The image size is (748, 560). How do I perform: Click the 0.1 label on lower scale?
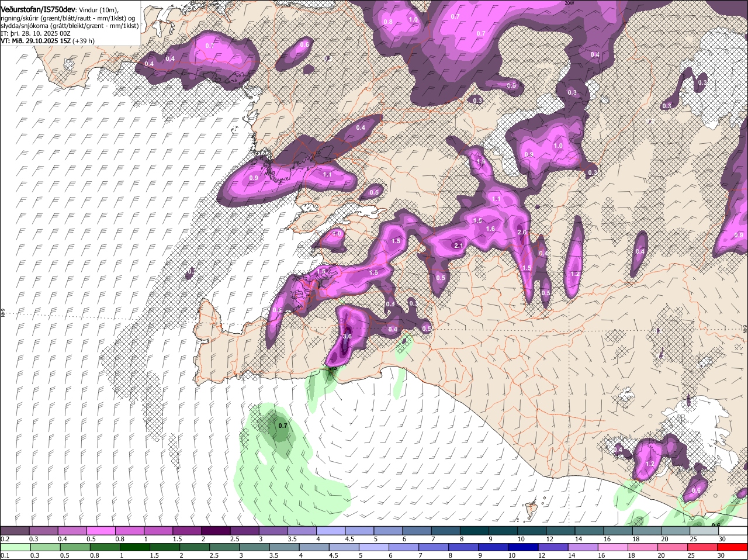coord(5,555)
